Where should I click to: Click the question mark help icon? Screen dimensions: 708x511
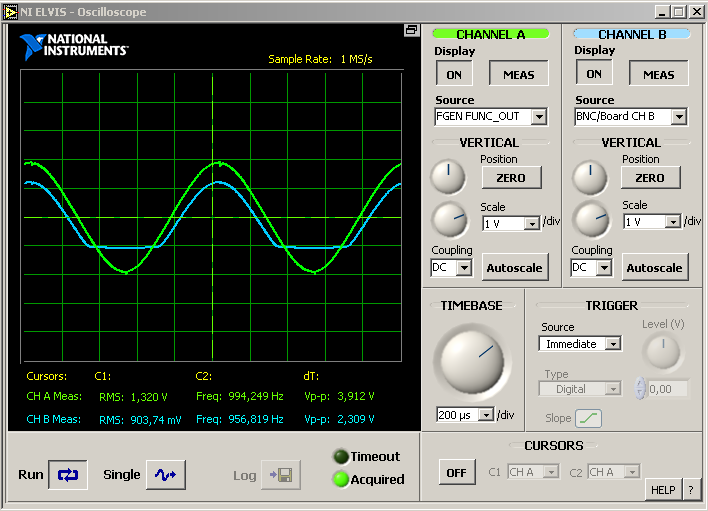[x=691, y=490]
